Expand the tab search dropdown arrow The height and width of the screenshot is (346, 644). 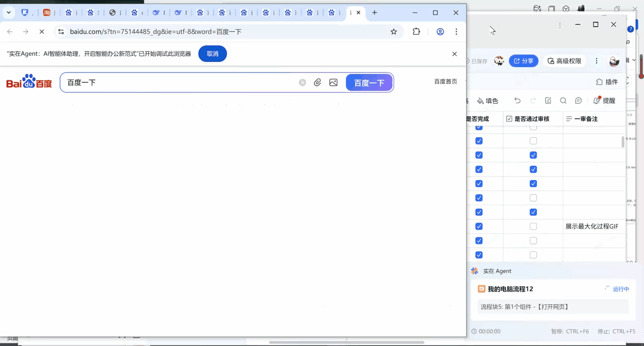[x=9, y=13]
